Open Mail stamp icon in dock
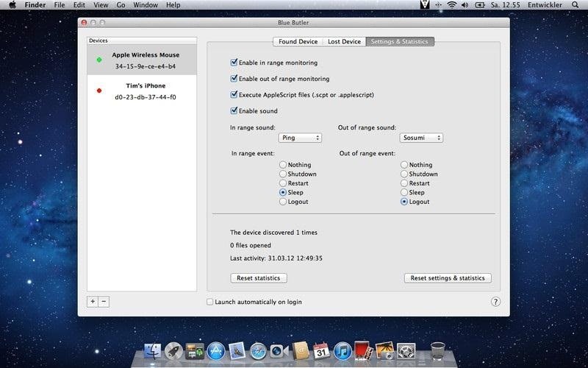Screen dimensions: 588x368 pos(237,352)
